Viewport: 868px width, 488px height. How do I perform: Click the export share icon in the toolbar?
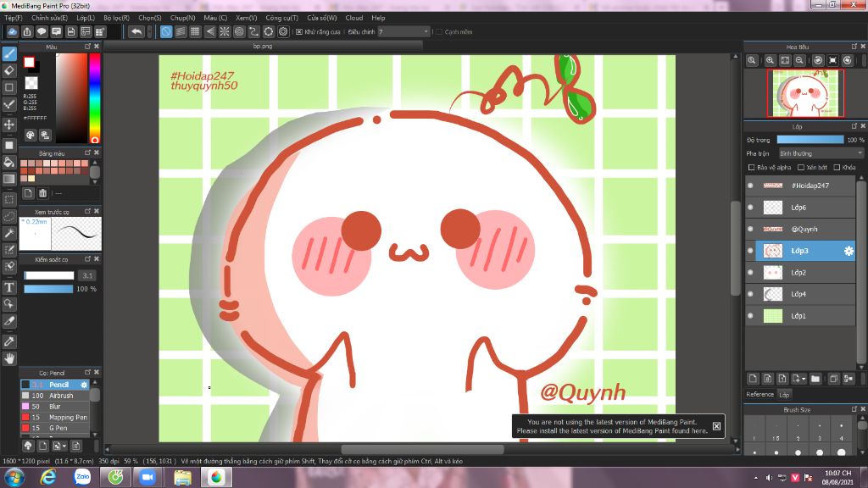[x=27, y=32]
